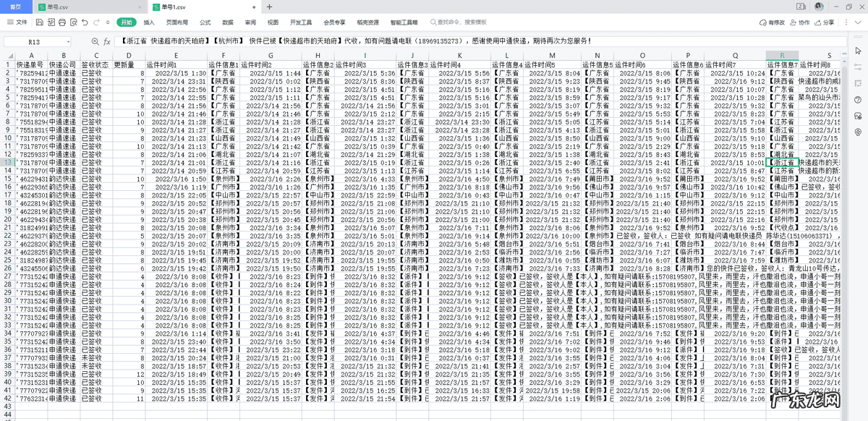Expand the quick access toolbar customize arrow
The width and height of the screenshot is (868, 421).
[x=109, y=22]
